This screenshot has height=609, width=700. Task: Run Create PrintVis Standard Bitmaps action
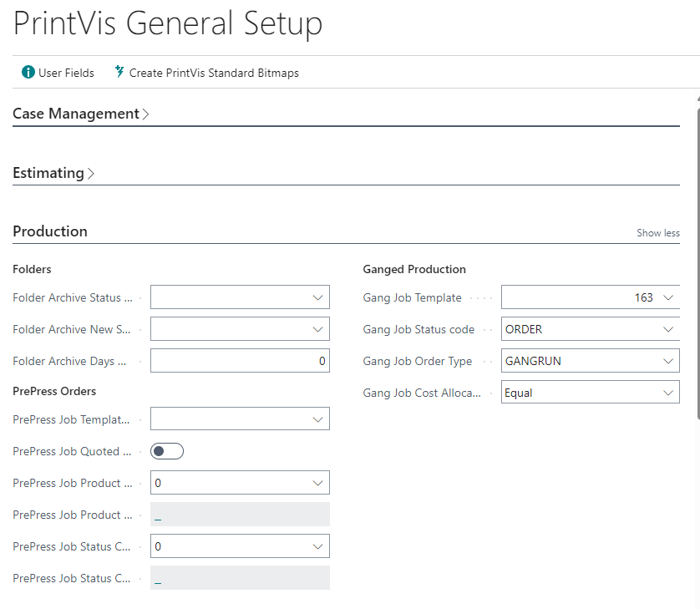[x=206, y=73]
